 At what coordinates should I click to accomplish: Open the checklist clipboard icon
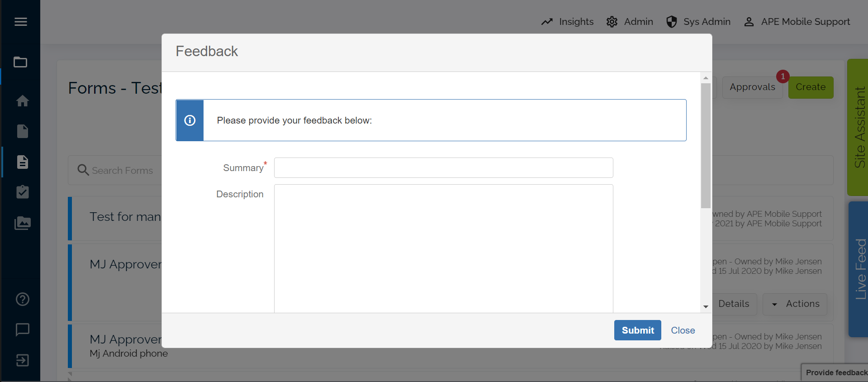pyautogui.click(x=22, y=192)
